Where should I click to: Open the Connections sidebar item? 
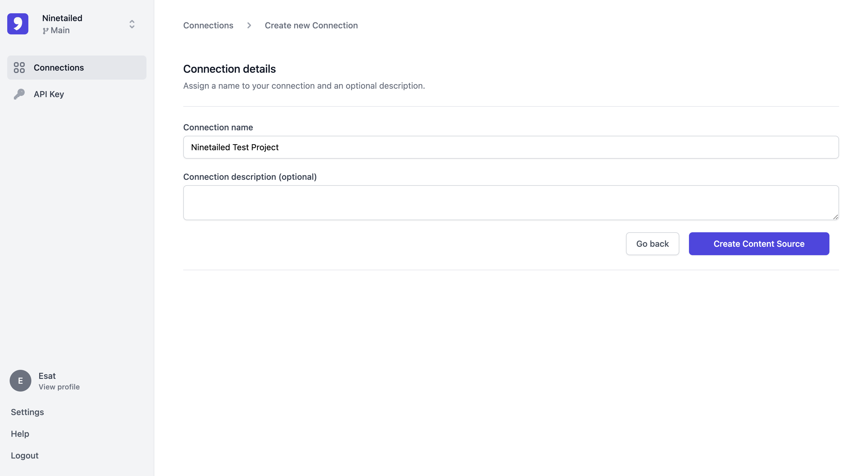tap(77, 68)
